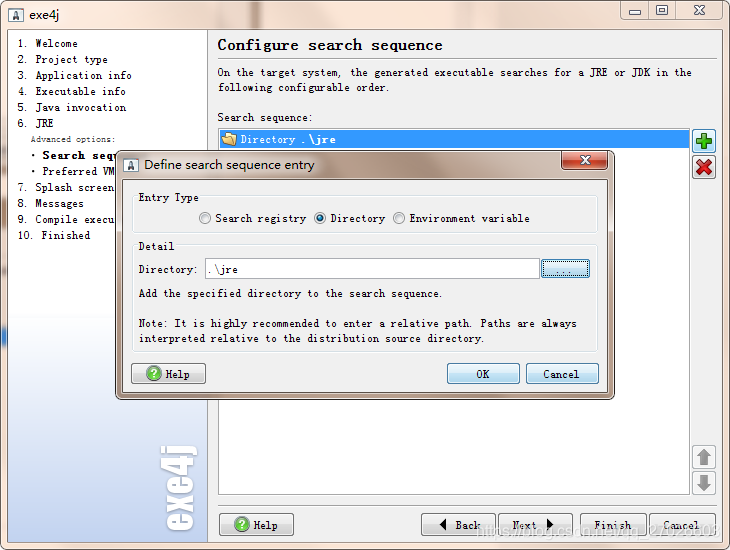Image resolution: width=730 pixels, height=550 pixels.
Task: Click the Directory text field
Action: click(372, 269)
